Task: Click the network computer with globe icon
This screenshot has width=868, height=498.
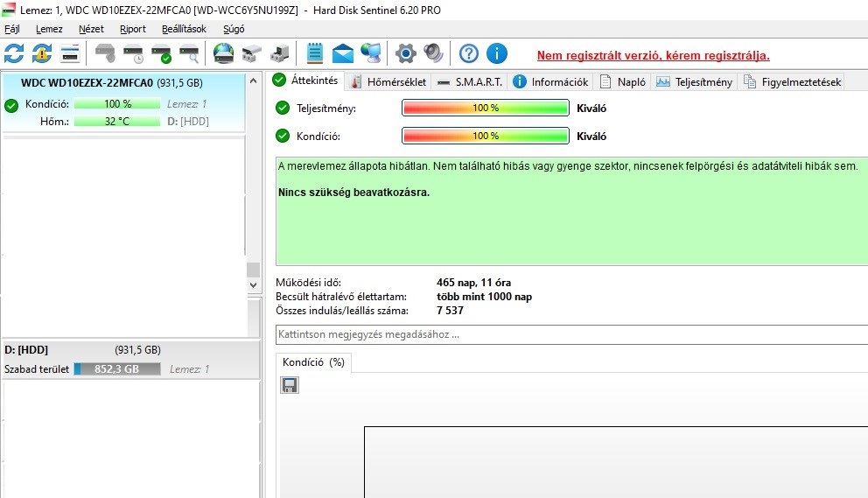Action: click(371, 53)
